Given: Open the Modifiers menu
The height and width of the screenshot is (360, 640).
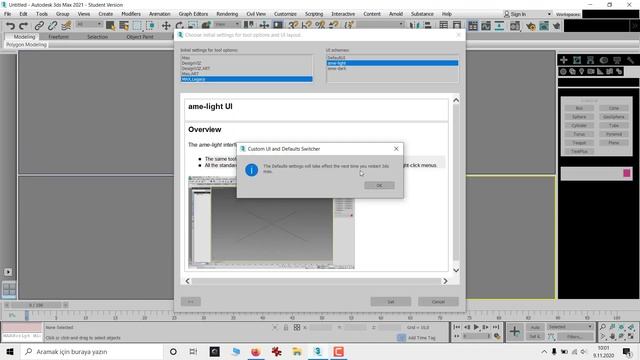Looking at the screenshot, I should point(131,14).
